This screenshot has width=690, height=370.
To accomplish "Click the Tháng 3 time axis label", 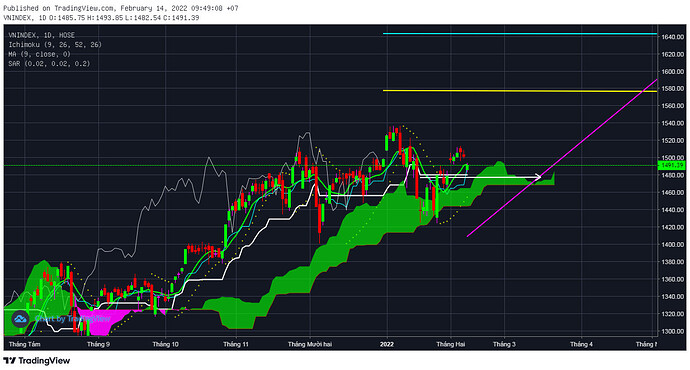I will pos(504,344).
